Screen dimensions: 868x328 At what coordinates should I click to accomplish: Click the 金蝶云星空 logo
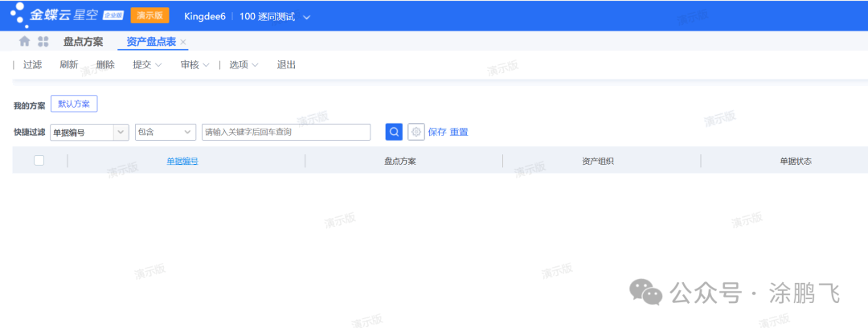(x=66, y=15)
